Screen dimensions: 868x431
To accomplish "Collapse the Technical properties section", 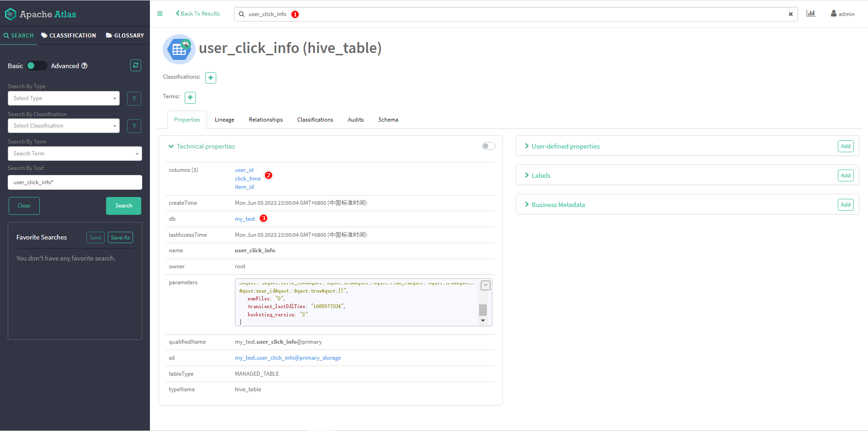I will click(x=202, y=146).
